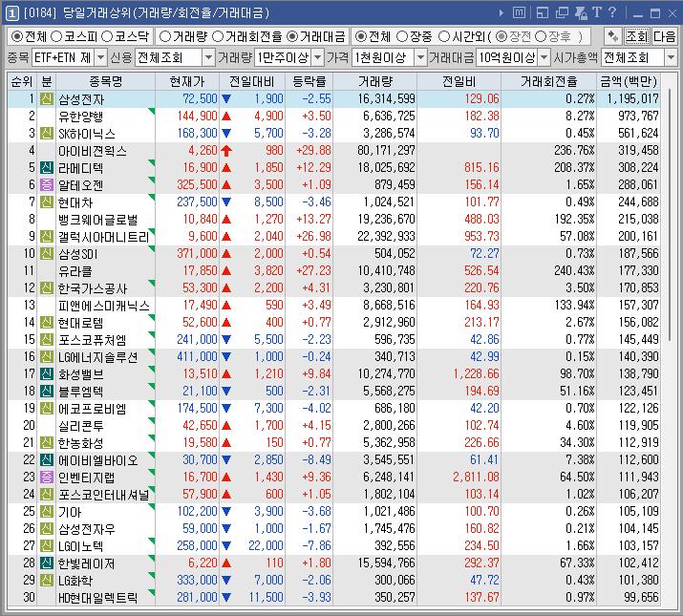Screen dimensions: 683x616
Task: Sort by the 전일비 column header
Action: pyautogui.click(x=459, y=81)
